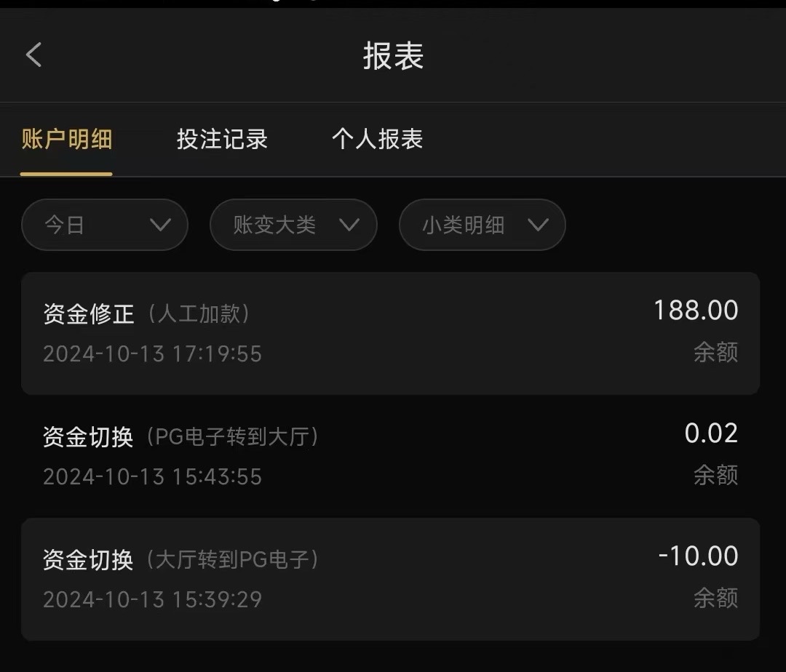The image size is (786, 672).
Task: Open the 个人报表 tab
Action: click(x=377, y=139)
